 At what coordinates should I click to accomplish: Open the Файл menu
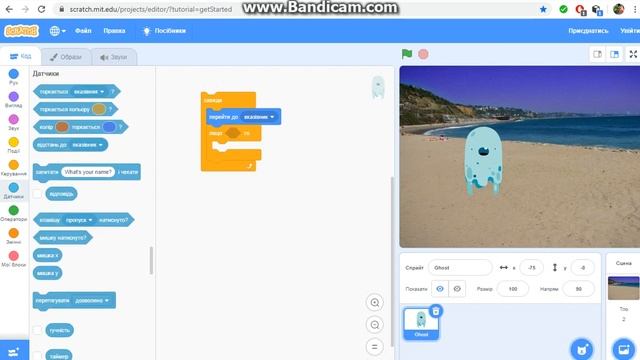[x=83, y=31]
